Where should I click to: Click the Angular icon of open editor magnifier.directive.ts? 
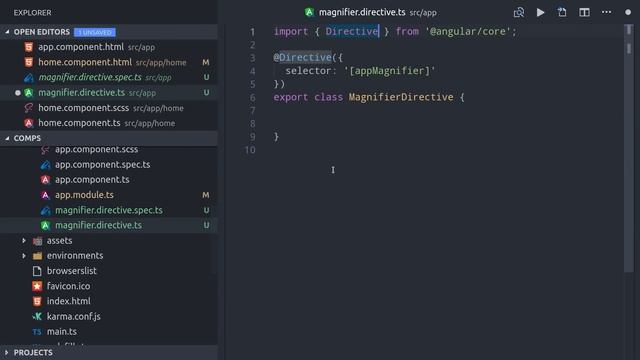pos(29,93)
